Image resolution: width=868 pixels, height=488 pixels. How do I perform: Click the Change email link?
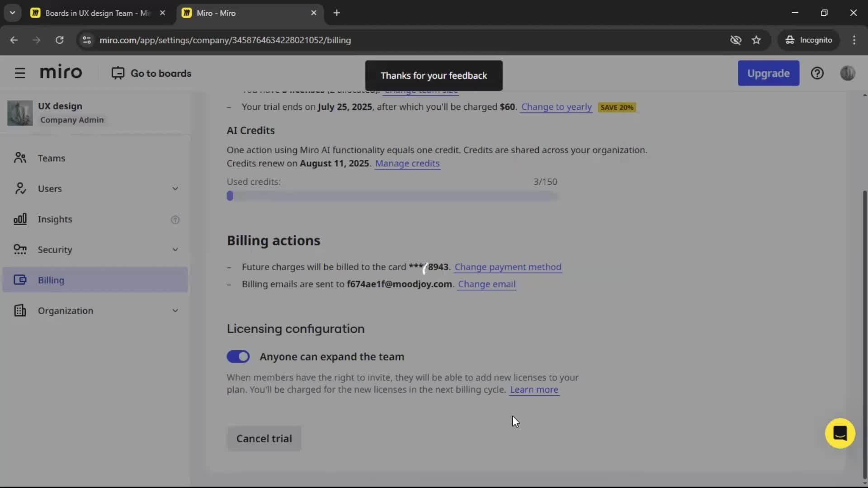(486, 284)
